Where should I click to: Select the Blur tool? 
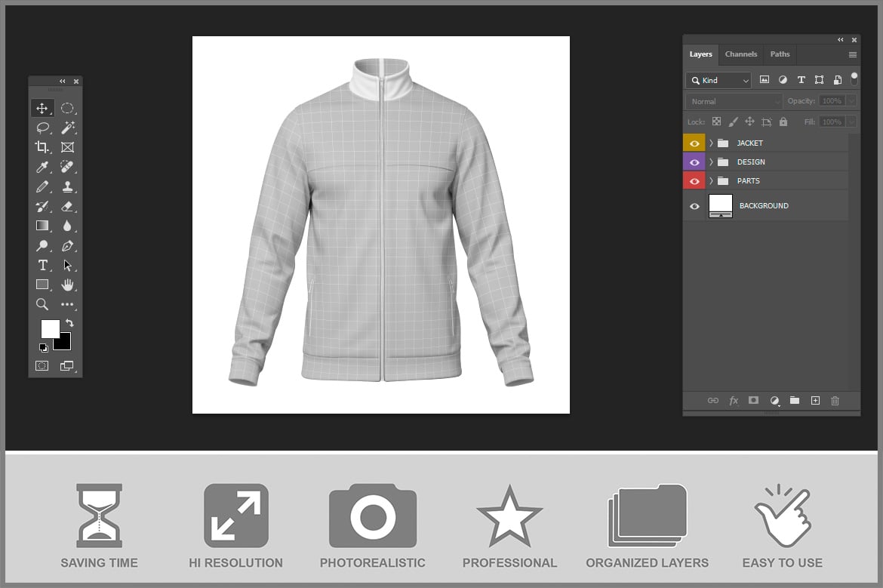(67, 226)
